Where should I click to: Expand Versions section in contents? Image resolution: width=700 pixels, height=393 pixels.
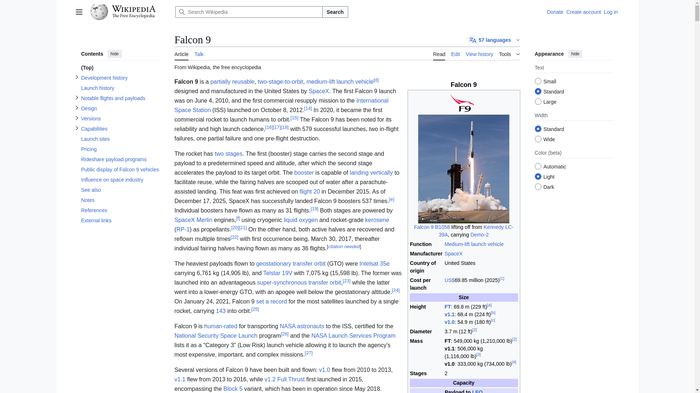[x=77, y=118]
